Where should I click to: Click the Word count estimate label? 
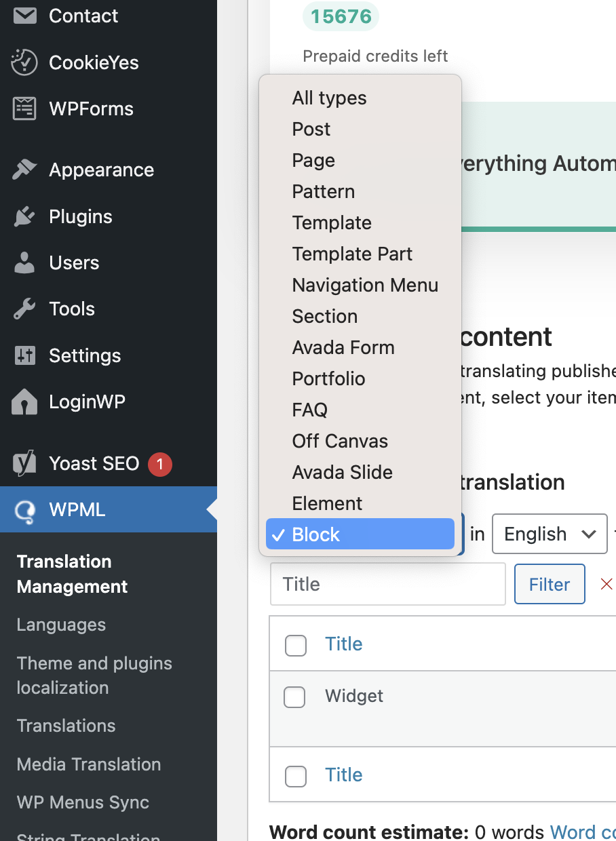tap(368, 832)
